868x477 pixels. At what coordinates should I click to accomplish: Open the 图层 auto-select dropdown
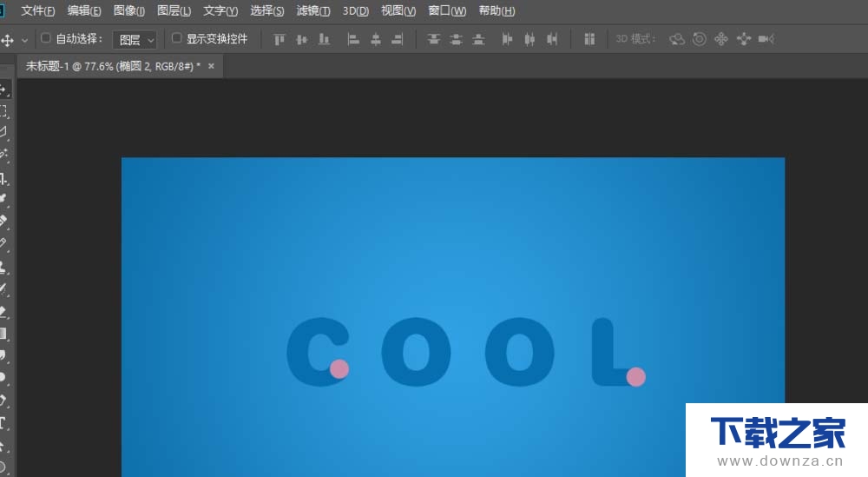pyautogui.click(x=135, y=40)
